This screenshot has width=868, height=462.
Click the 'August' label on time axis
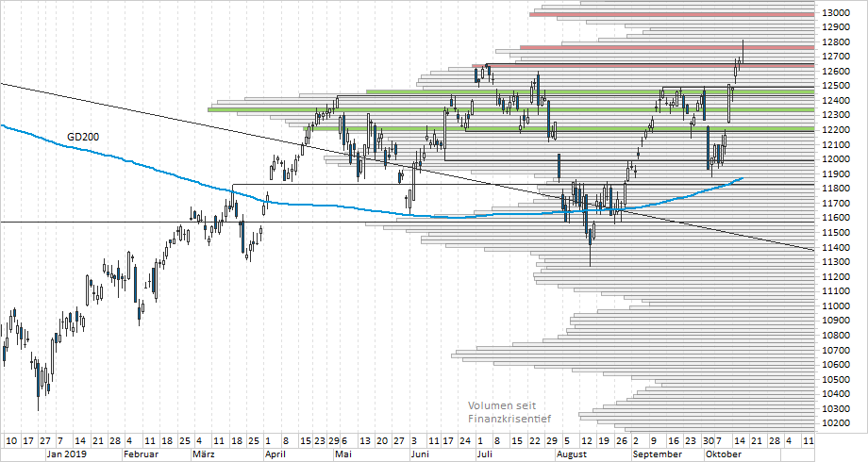pyautogui.click(x=574, y=454)
